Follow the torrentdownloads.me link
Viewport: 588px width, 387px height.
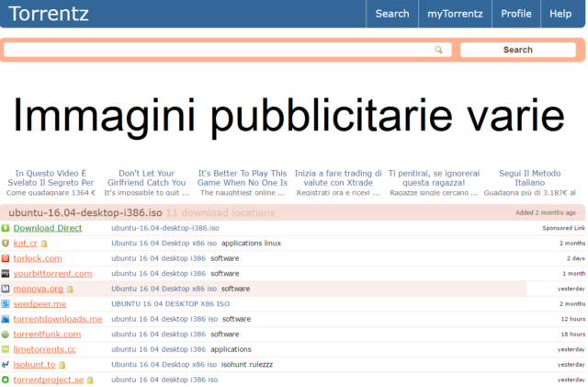pyautogui.click(x=58, y=319)
